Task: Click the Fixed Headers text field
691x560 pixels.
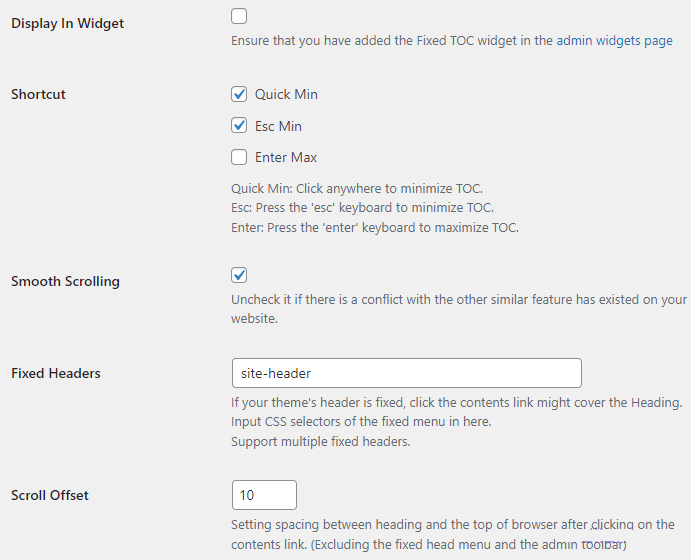Action: tap(406, 373)
